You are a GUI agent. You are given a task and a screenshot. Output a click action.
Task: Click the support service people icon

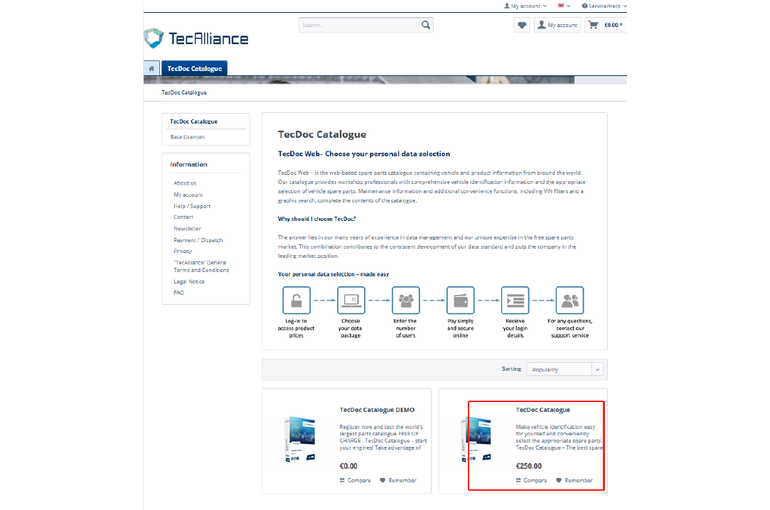pyautogui.click(x=570, y=300)
